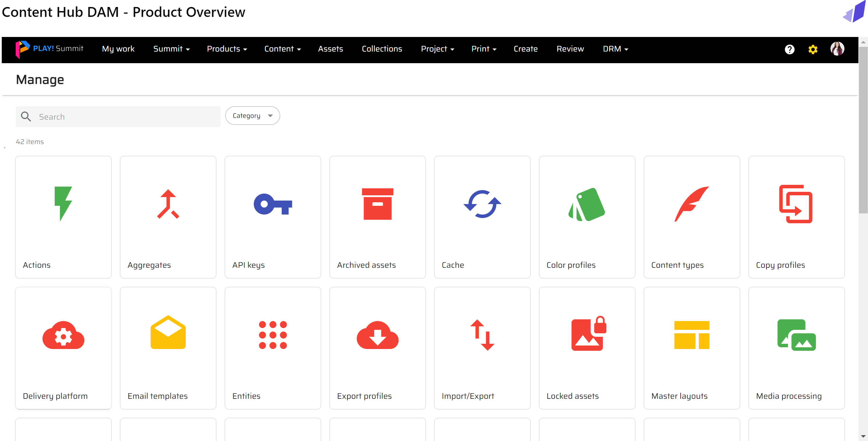Open the Actions lightning bolt tile
Image resolution: width=868 pixels, height=441 pixels.
pyautogui.click(x=63, y=204)
